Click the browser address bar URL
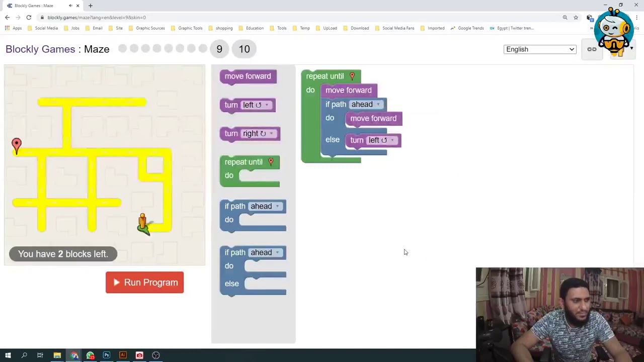 [x=97, y=18]
